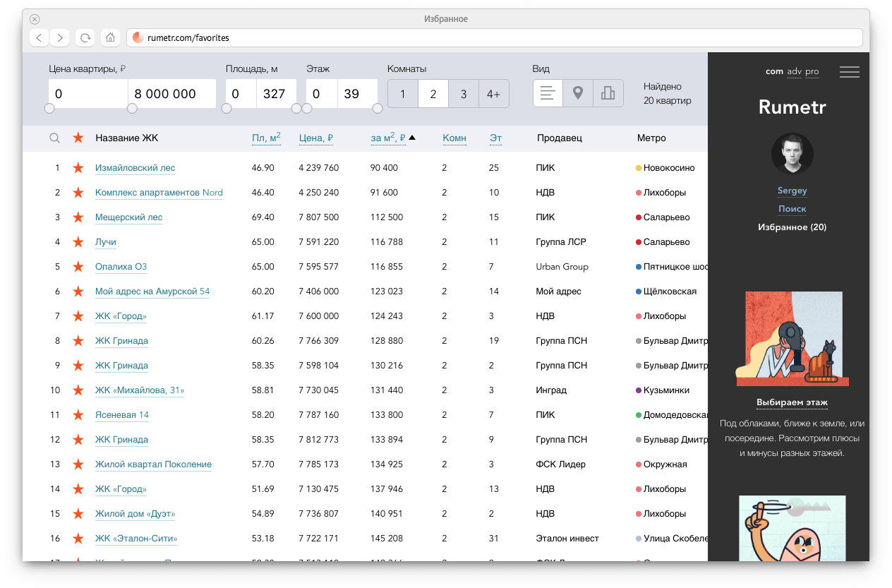892x588 pixels.
Task: Toggle the 2 rooms filter button
Action: [433, 94]
